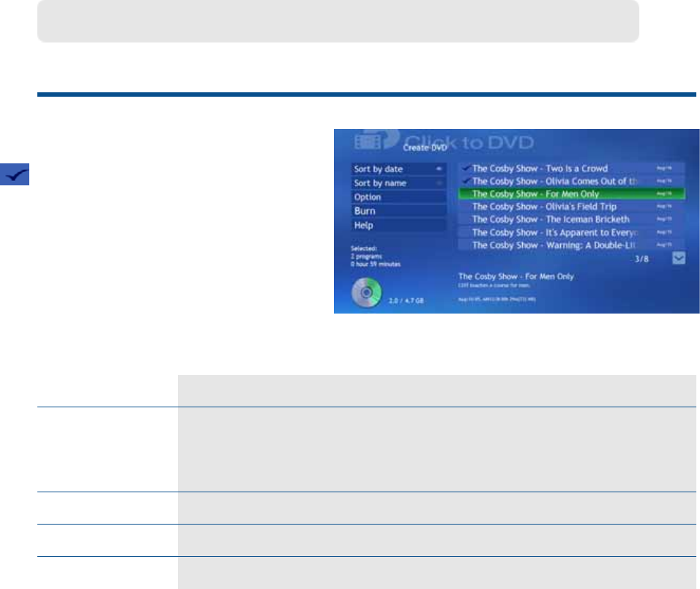700x589 pixels.
Task: Select The Cosby Show - Olivia's Field Trip
Action: 571,207
